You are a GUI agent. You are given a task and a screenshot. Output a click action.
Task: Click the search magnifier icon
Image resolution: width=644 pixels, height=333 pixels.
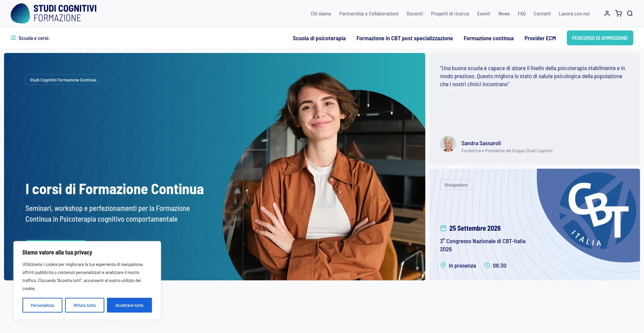[x=630, y=13]
